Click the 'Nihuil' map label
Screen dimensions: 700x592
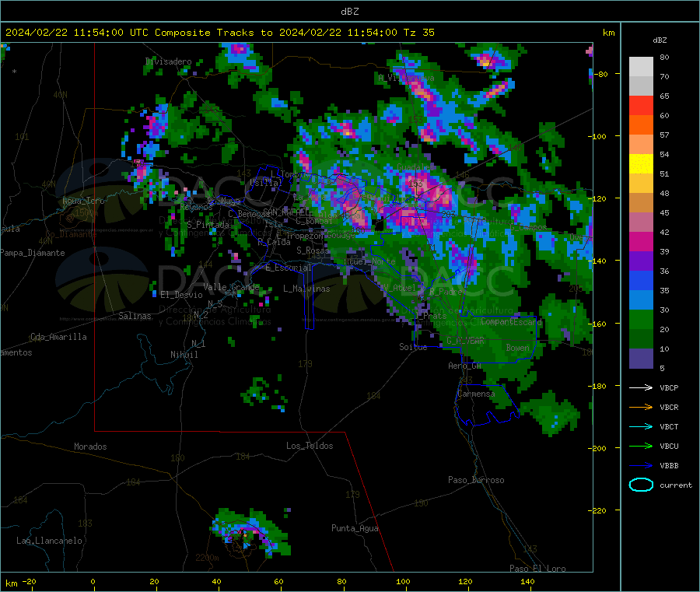[x=184, y=355]
